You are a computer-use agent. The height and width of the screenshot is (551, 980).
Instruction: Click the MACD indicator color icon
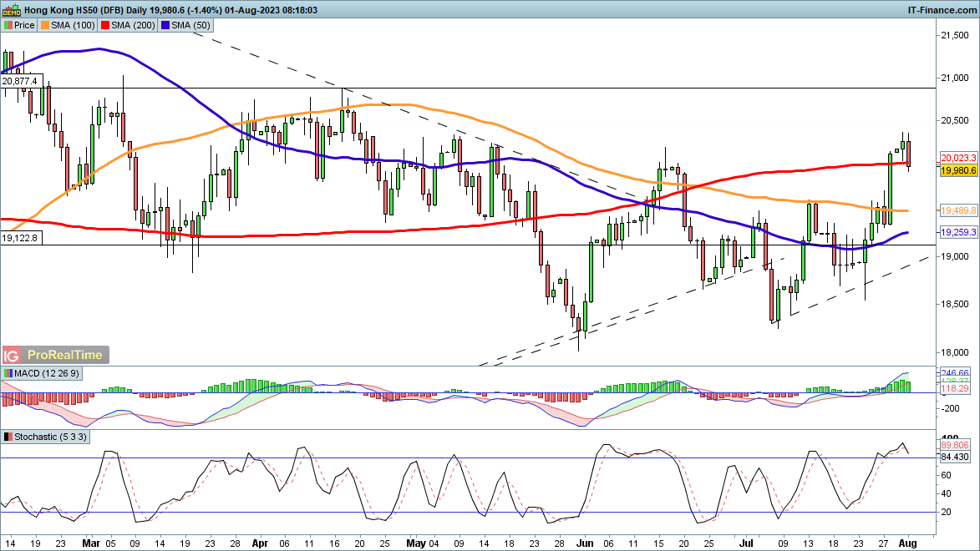[x=8, y=373]
